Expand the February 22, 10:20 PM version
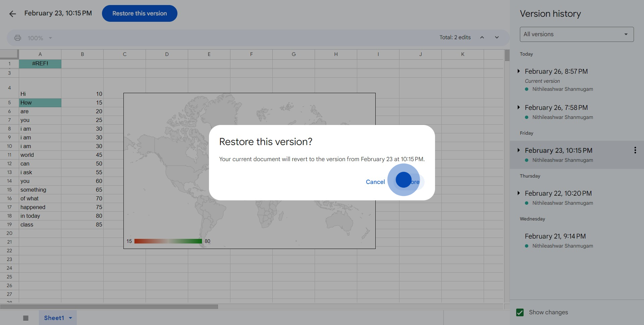Screen dimensions: 644x325 519,193
